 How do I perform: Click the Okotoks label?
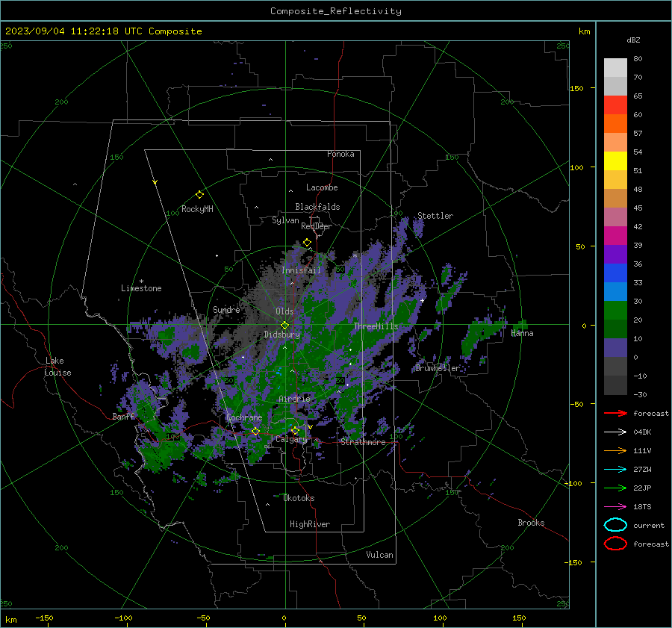pyautogui.click(x=299, y=498)
